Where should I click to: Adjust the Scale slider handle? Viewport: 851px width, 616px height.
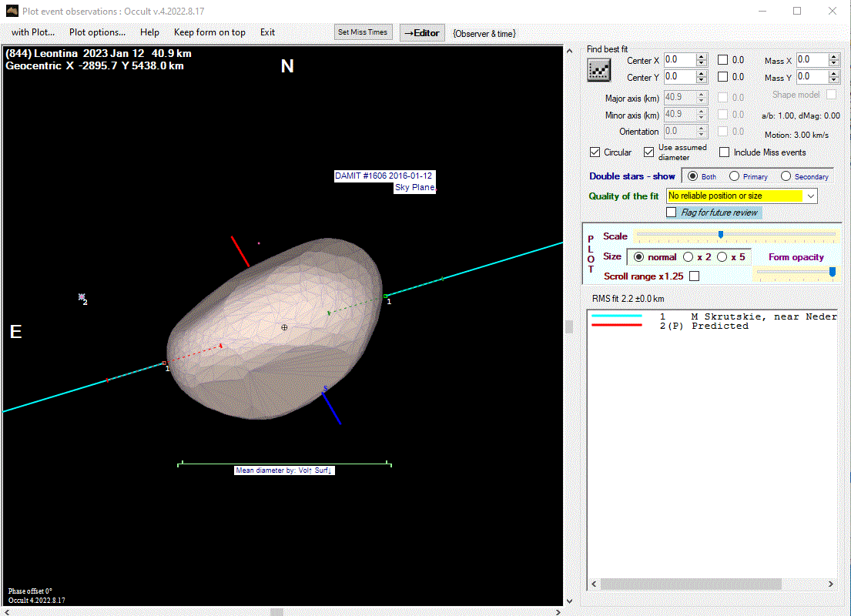(721, 234)
